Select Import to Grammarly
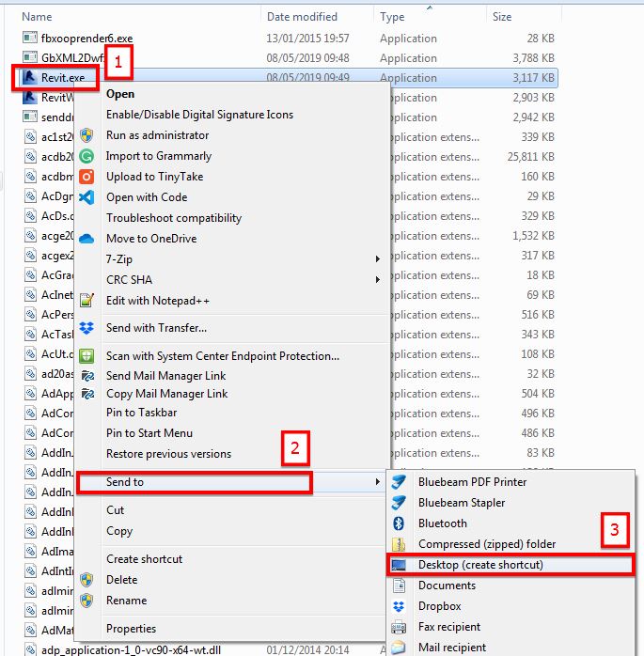The image size is (644, 656). 159,156
